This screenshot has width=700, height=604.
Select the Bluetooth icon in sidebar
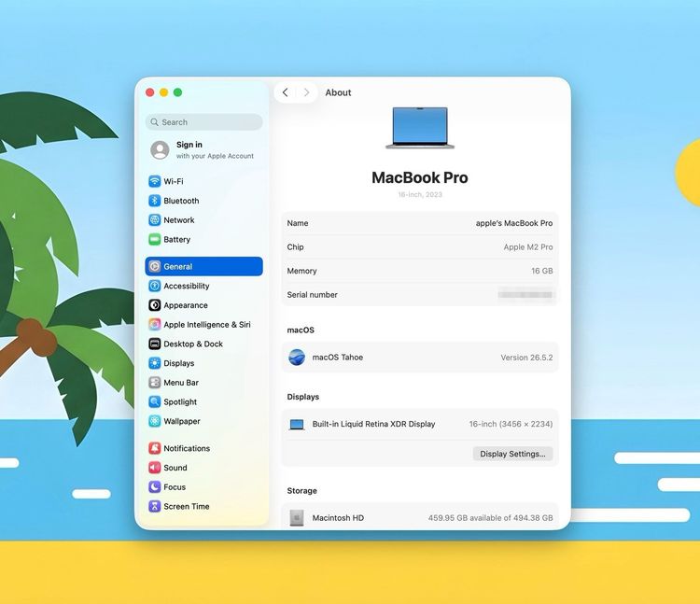coord(154,201)
